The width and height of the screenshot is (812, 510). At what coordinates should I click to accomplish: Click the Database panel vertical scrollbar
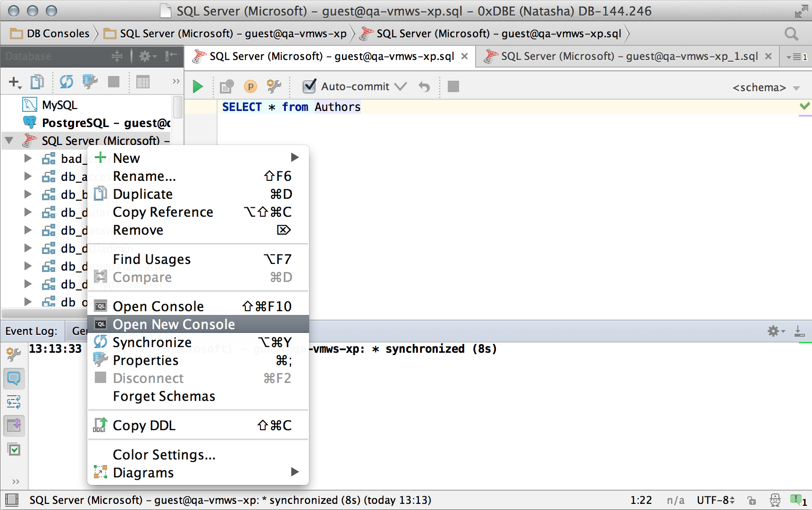tap(178, 108)
